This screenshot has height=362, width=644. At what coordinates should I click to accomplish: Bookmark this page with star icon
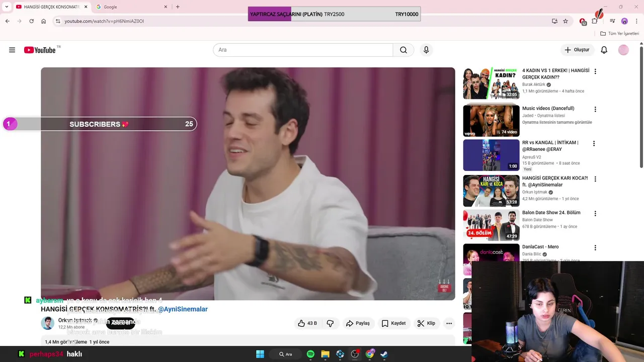pyautogui.click(x=566, y=21)
